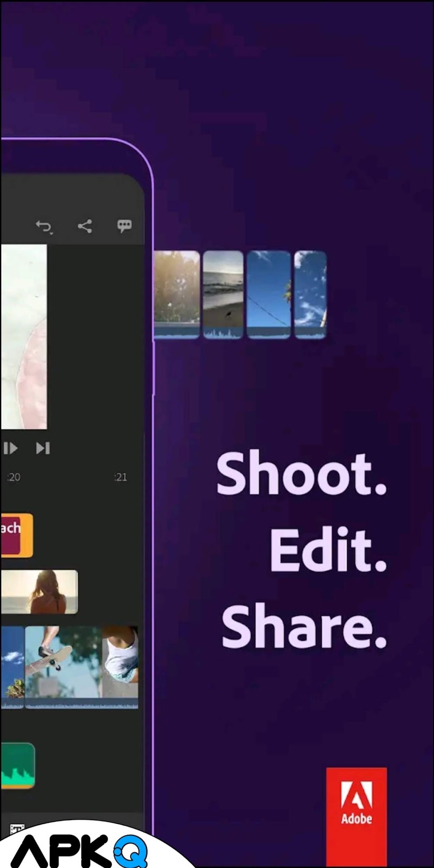Screen dimensions: 434x868
Task: Select the skateboard clip in timeline
Action: (x=63, y=667)
